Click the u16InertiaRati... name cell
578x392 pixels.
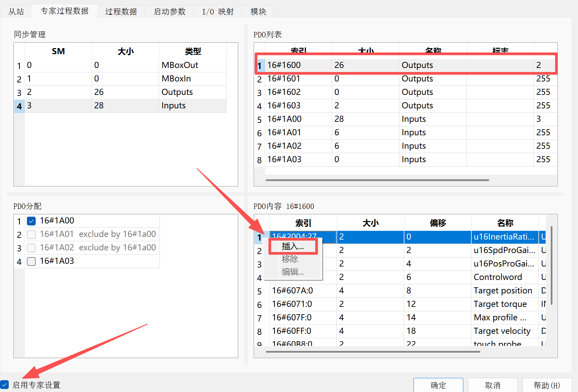click(x=505, y=237)
